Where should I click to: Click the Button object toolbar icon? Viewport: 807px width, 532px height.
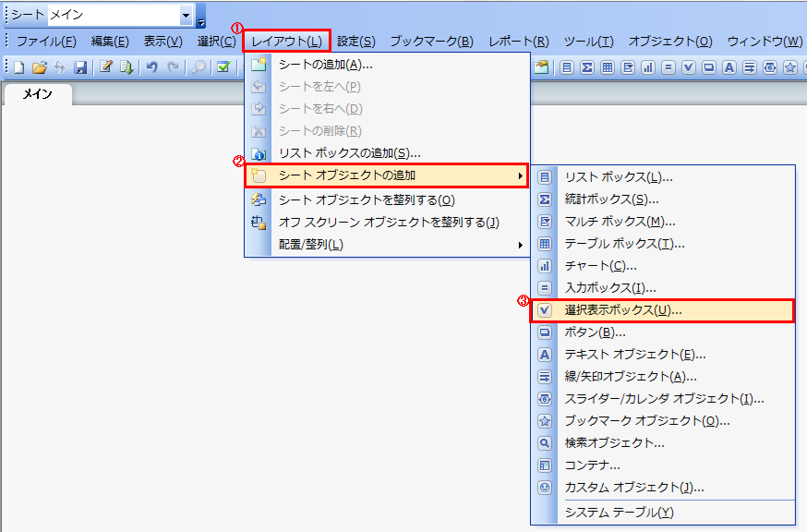709,67
